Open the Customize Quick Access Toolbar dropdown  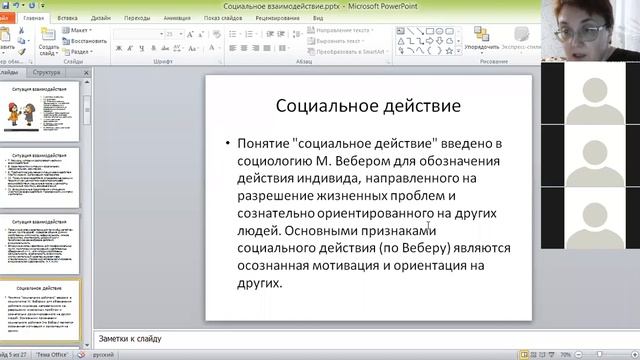[x=42, y=6]
